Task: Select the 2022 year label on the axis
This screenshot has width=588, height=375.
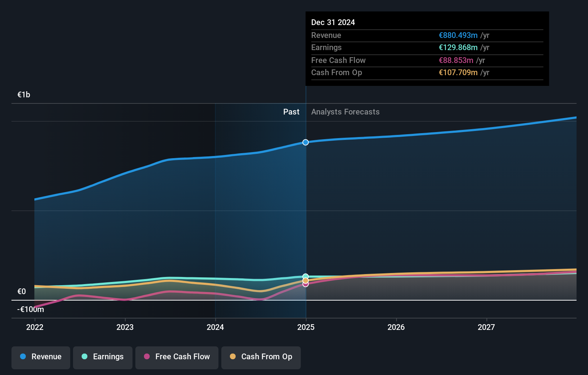Action: [34, 327]
